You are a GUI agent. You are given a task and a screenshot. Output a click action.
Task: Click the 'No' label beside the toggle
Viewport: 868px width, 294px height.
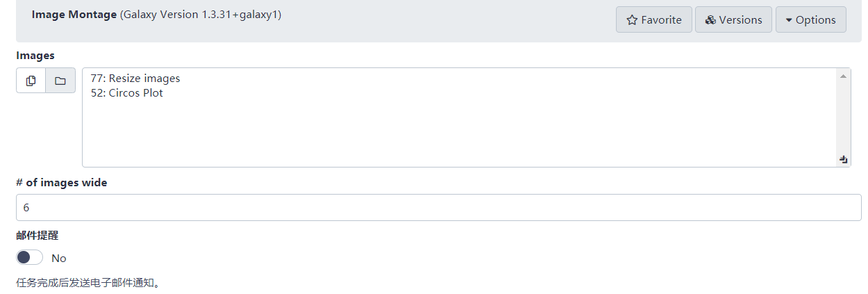59,259
